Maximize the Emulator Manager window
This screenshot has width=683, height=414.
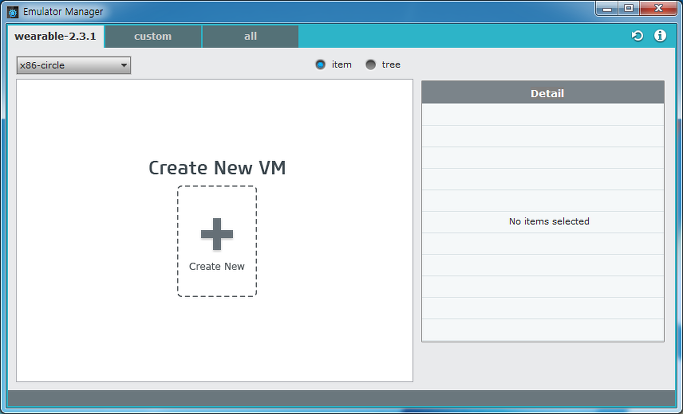629,8
